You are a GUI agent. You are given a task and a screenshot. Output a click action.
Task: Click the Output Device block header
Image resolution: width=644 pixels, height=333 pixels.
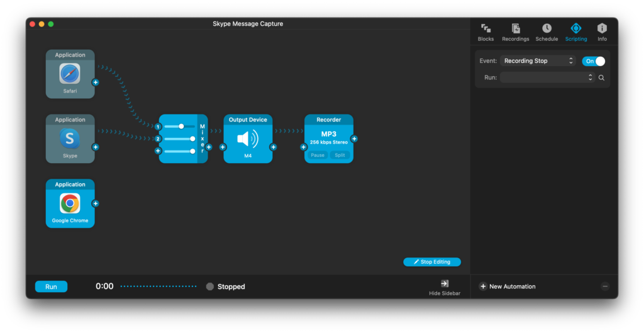pos(248,120)
